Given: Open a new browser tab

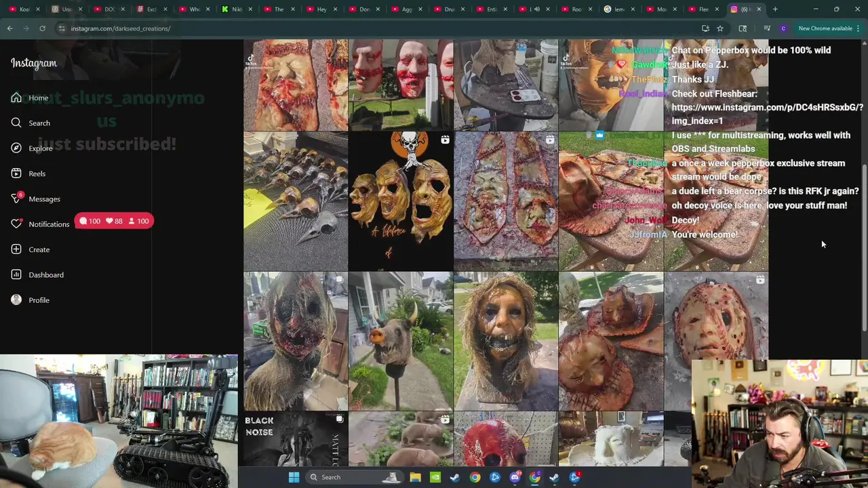Looking at the screenshot, I should point(775,9).
